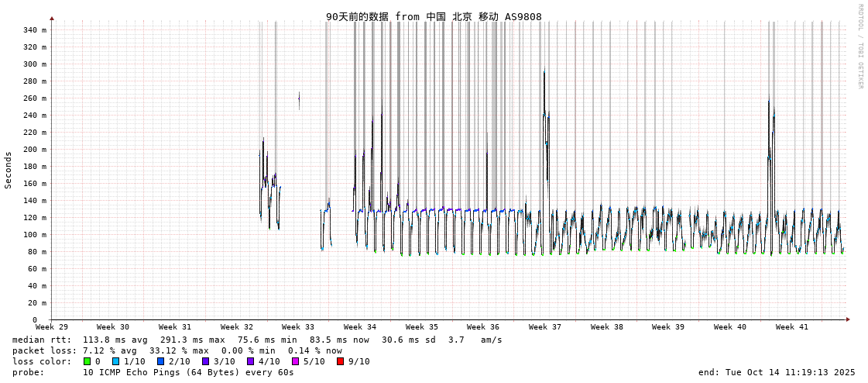
Task: Click the vertical Seconds axis label
Action: click(x=9, y=170)
